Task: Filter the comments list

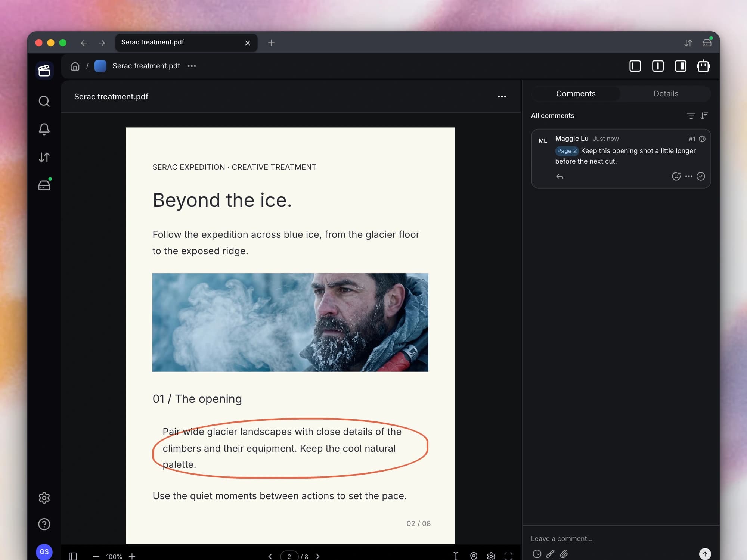Action: [x=691, y=116]
